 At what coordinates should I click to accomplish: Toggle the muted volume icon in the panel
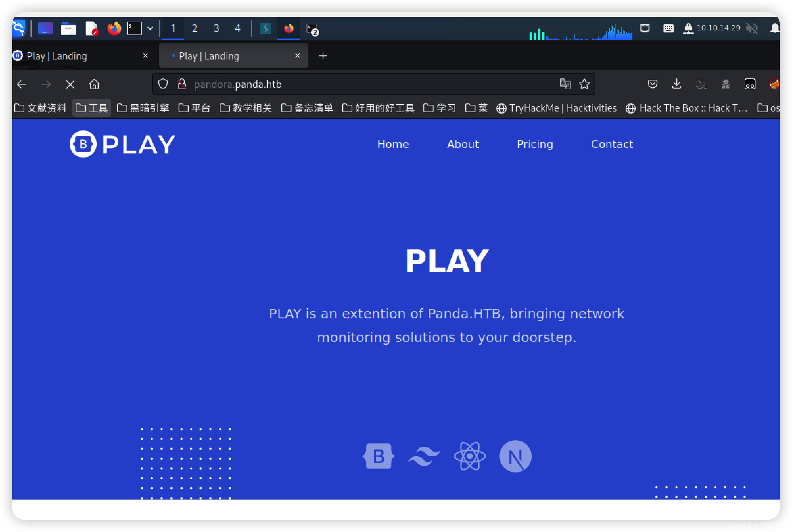(x=752, y=28)
